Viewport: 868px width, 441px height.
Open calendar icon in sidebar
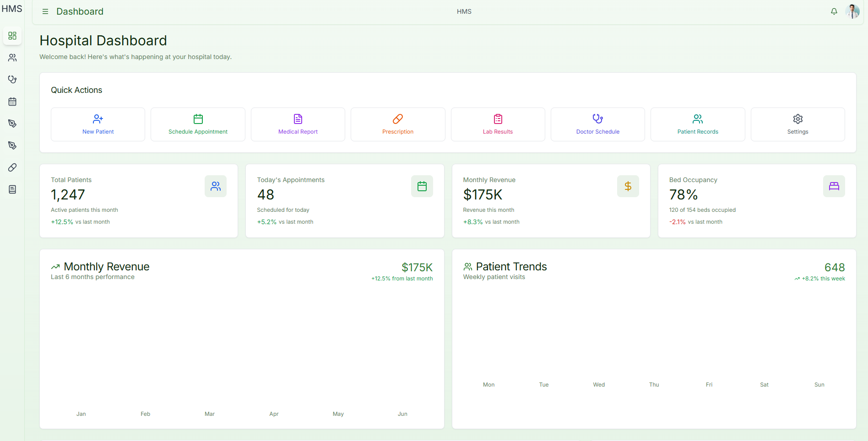[x=12, y=102]
